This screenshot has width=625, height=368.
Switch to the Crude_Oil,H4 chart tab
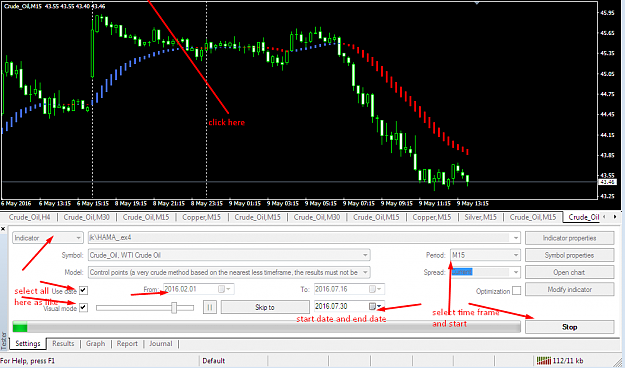[x=29, y=217]
